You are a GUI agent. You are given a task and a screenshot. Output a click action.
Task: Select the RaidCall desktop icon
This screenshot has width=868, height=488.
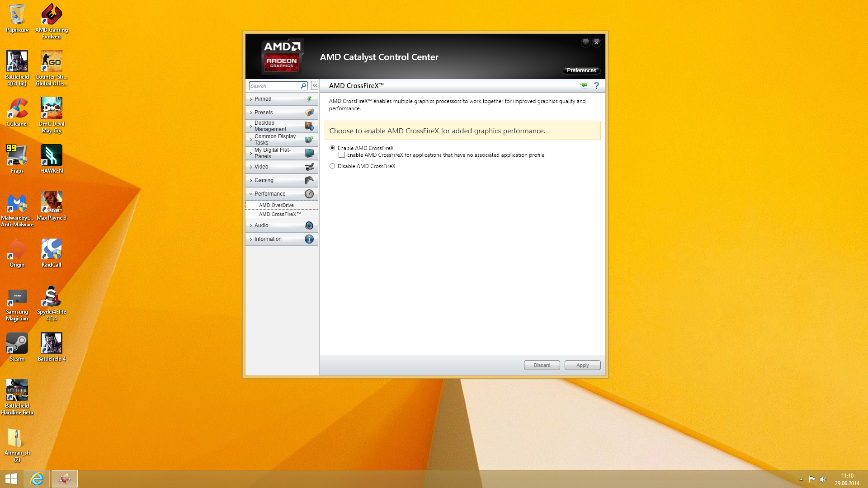[52, 253]
